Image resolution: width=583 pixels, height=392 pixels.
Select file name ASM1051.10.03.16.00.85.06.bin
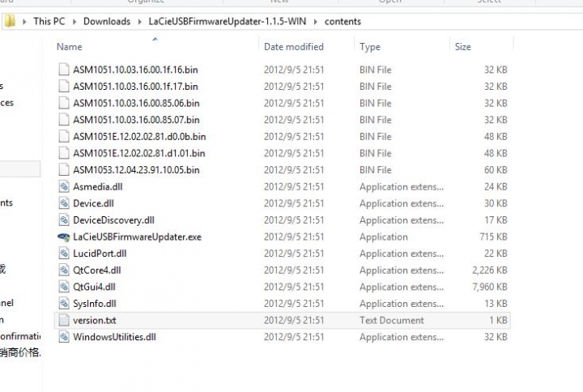pos(136,103)
